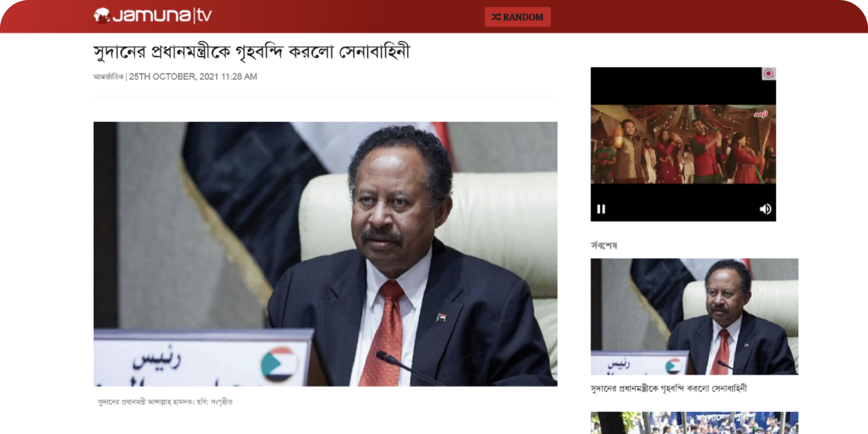Click the Sudan flag on the desk placard

tap(278, 364)
